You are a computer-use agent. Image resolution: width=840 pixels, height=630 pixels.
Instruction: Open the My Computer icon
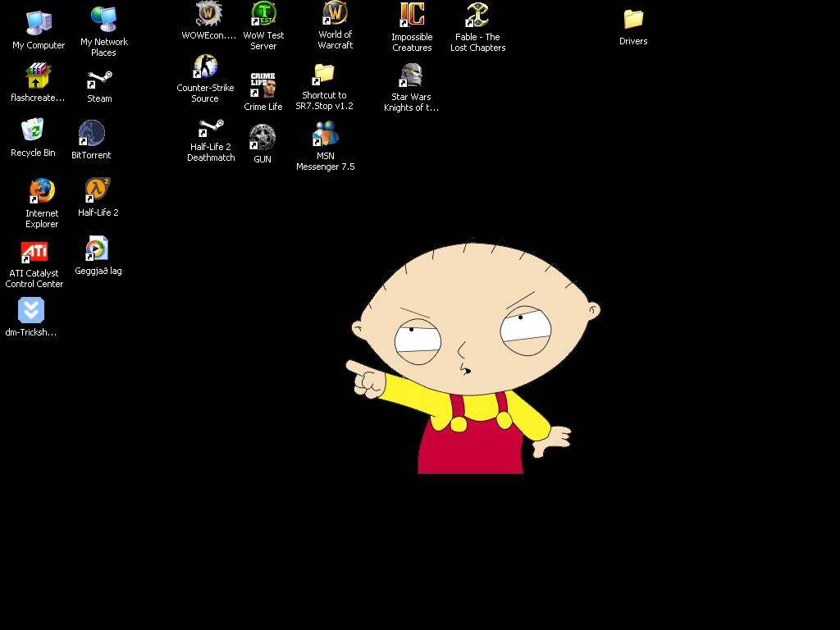pyautogui.click(x=39, y=22)
